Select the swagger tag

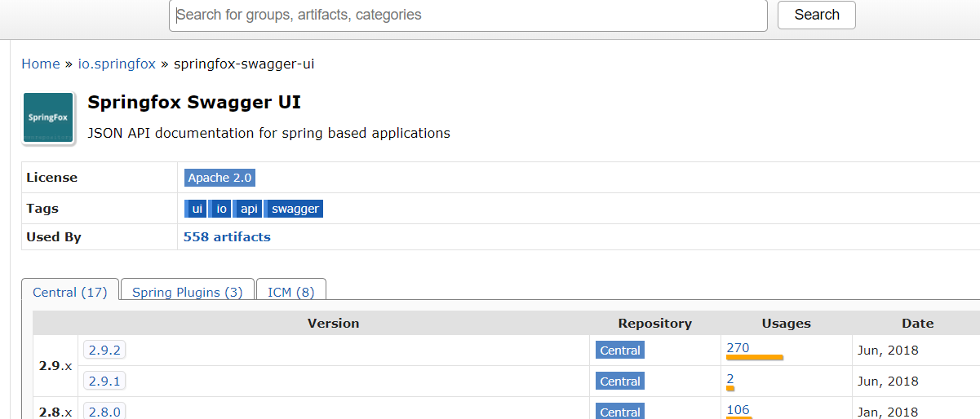click(295, 209)
